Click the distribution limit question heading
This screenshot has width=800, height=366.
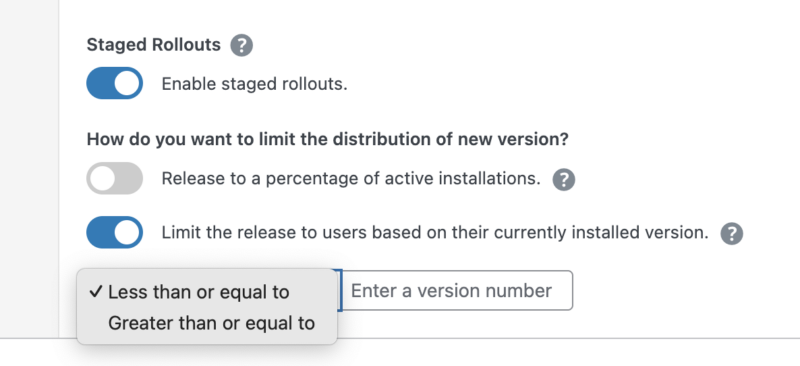[328, 139]
